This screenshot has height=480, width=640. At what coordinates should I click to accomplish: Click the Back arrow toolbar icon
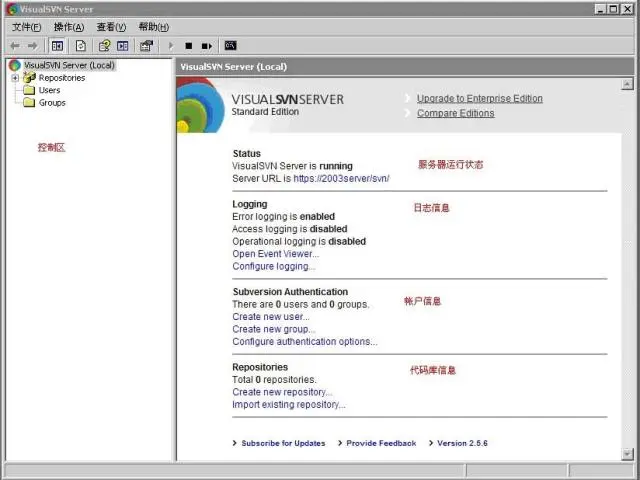(15, 46)
